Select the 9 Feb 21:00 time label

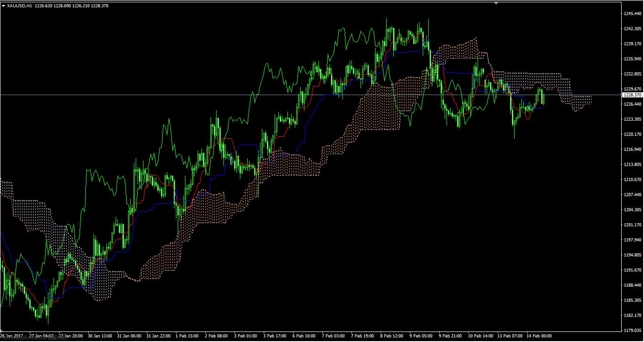[451, 337]
